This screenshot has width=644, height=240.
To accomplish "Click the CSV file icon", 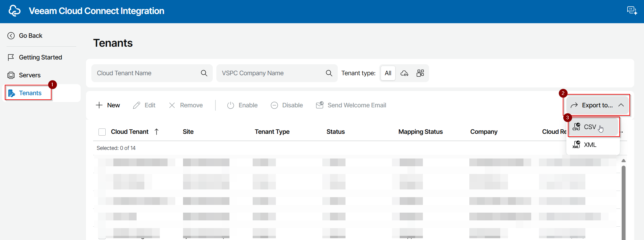I will click(576, 127).
